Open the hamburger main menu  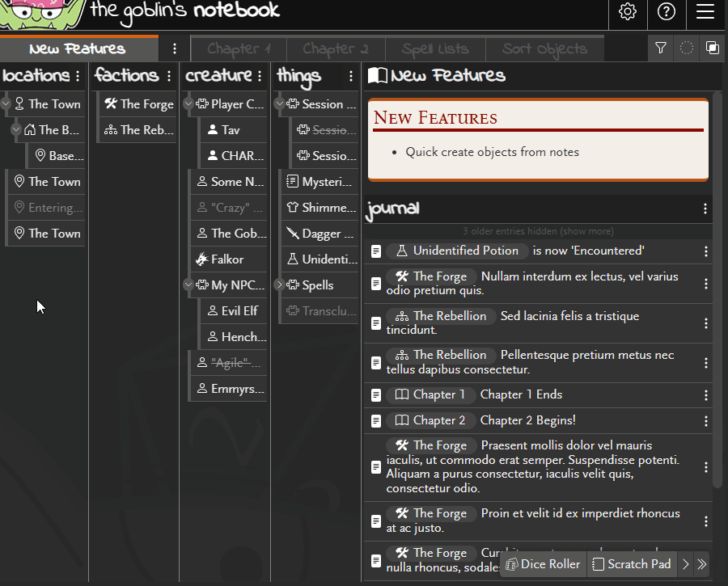705,12
